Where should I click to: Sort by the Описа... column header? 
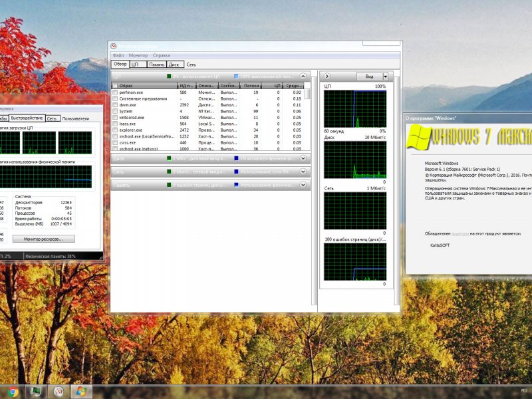207,86
